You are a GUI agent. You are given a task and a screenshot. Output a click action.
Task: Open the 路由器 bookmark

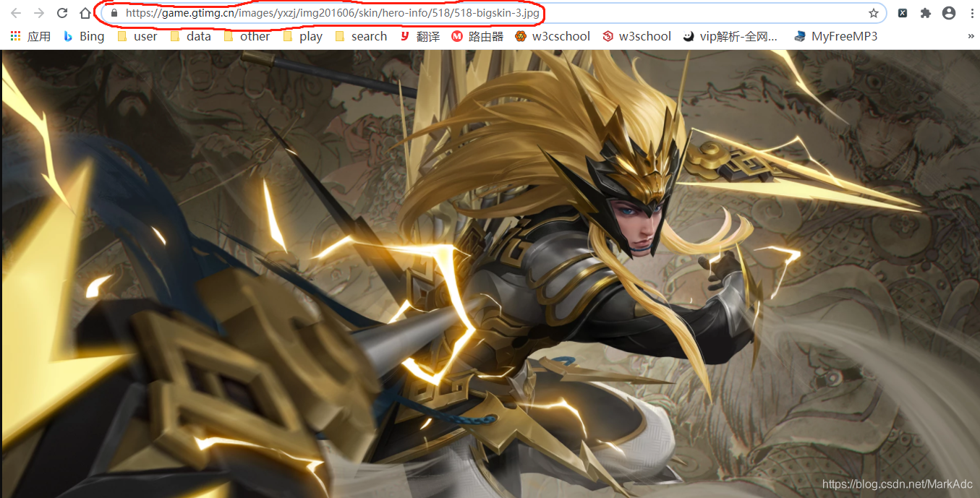point(477,36)
